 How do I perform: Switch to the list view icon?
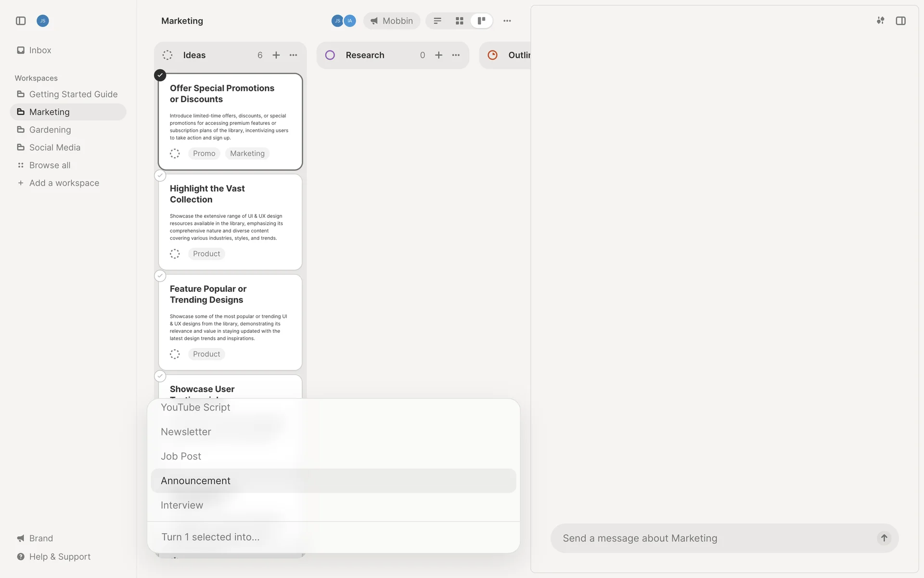coord(437,21)
